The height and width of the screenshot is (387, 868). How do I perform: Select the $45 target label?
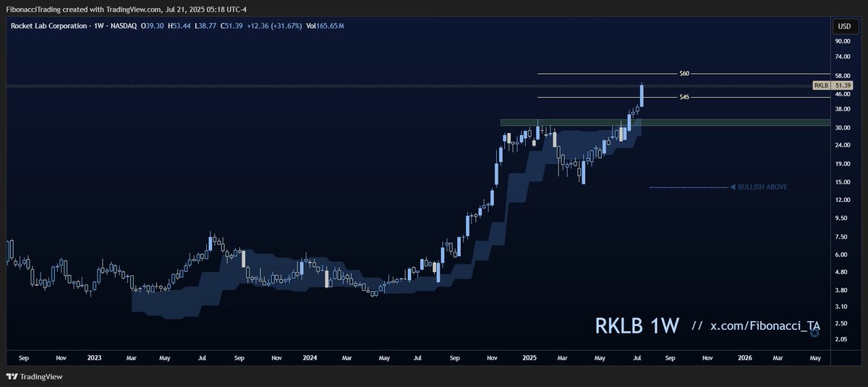[x=684, y=97]
